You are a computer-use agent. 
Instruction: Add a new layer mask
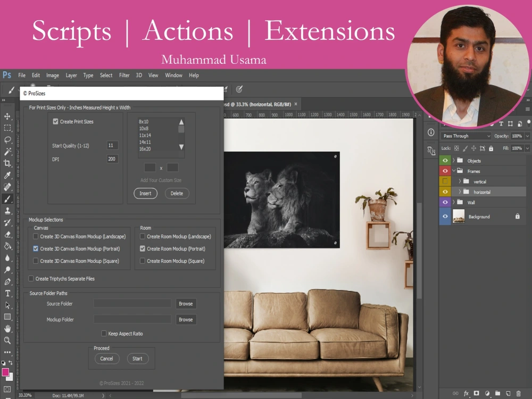(x=476, y=393)
